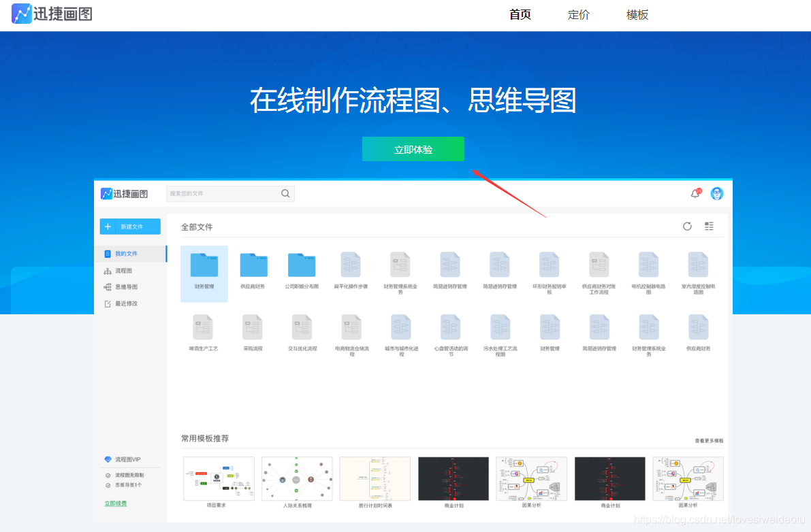Click the 迅捷画图 logo in the top header
The image size is (811, 532).
point(52,14)
